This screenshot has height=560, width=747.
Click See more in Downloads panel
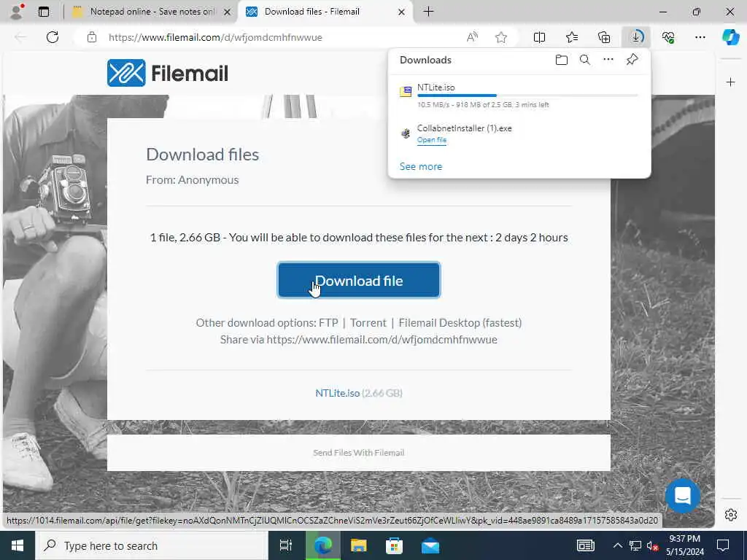click(x=421, y=167)
